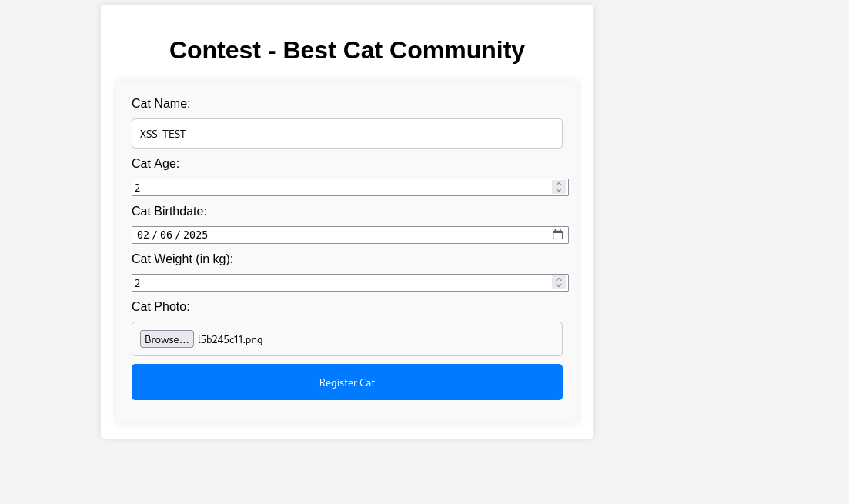The height and width of the screenshot is (504, 849).
Task: Click the "Cat Age:" label
Action: tap(155, 164)
